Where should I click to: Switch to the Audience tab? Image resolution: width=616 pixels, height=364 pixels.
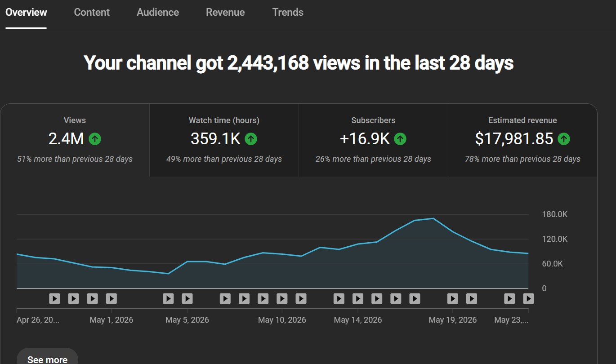(x=158, y=12)
